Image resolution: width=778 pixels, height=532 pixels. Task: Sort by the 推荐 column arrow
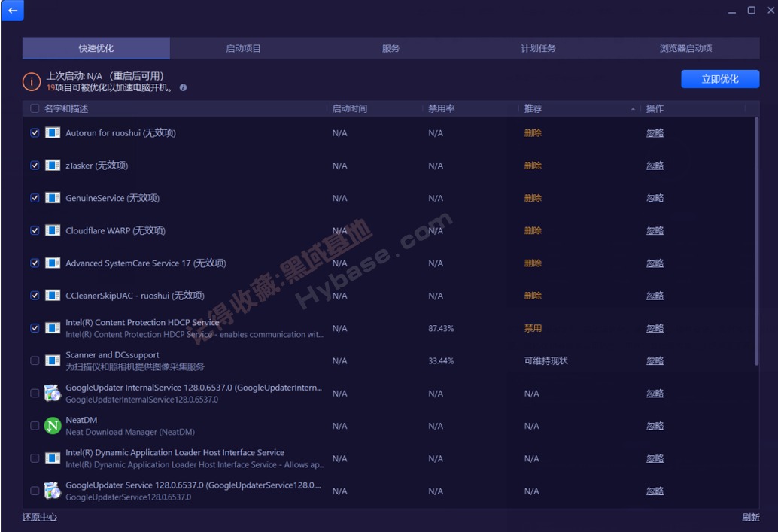pyautogui.click(x=633, y=108)
